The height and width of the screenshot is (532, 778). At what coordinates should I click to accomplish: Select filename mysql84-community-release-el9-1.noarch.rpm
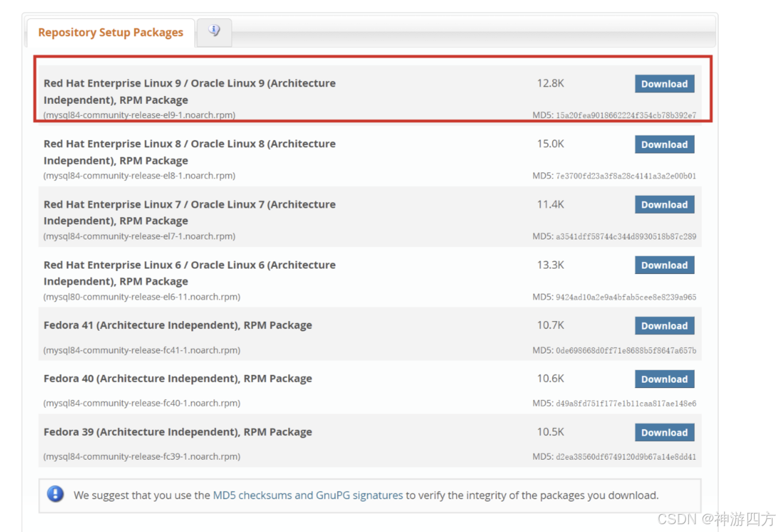click(x=139, y=115)
